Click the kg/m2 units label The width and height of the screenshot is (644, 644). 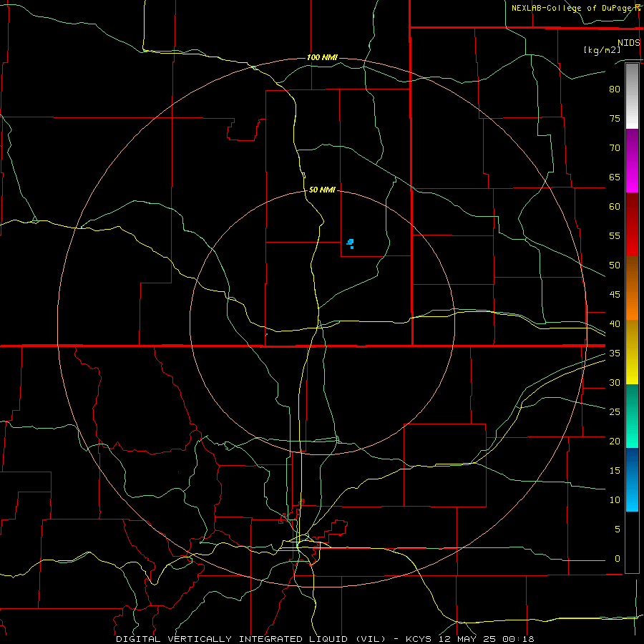point(602,50)
